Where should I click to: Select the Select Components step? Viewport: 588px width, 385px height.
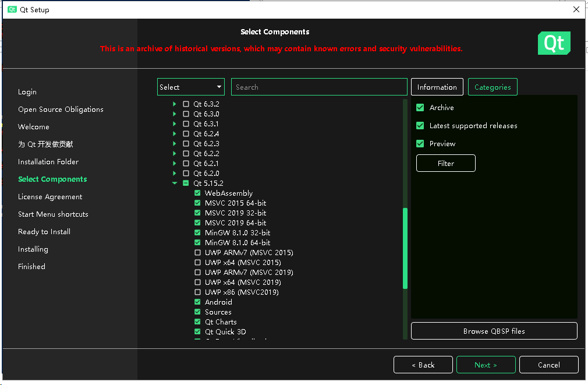pos(52,179)
